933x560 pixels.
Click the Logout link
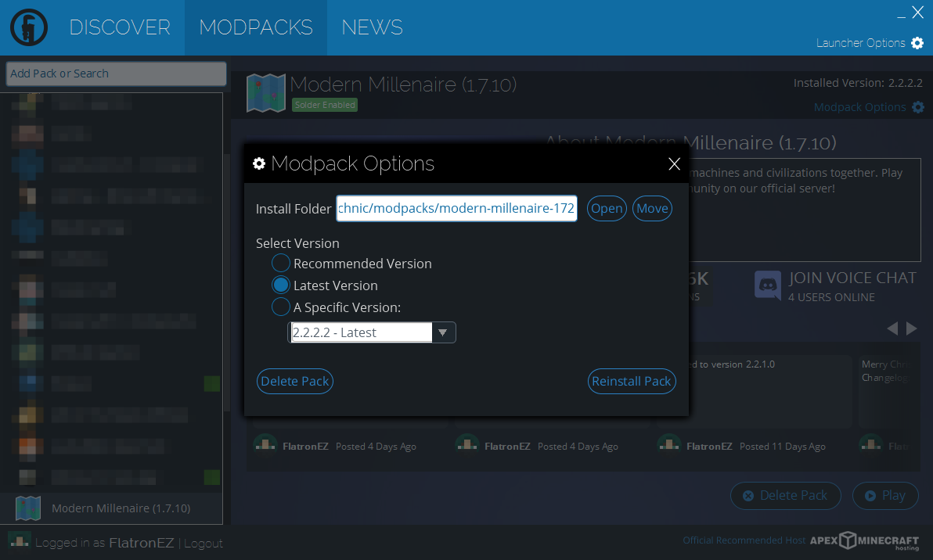click(x=204, y=544)
